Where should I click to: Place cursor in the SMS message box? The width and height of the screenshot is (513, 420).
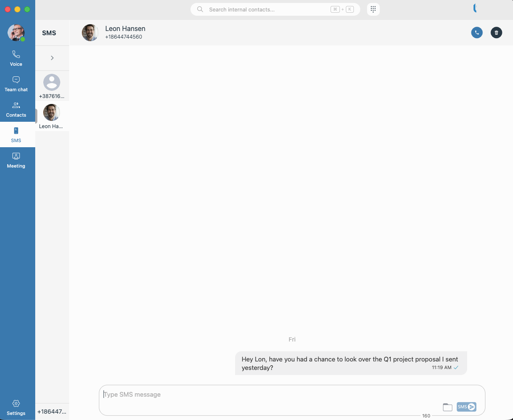click(x=255, y=395)
